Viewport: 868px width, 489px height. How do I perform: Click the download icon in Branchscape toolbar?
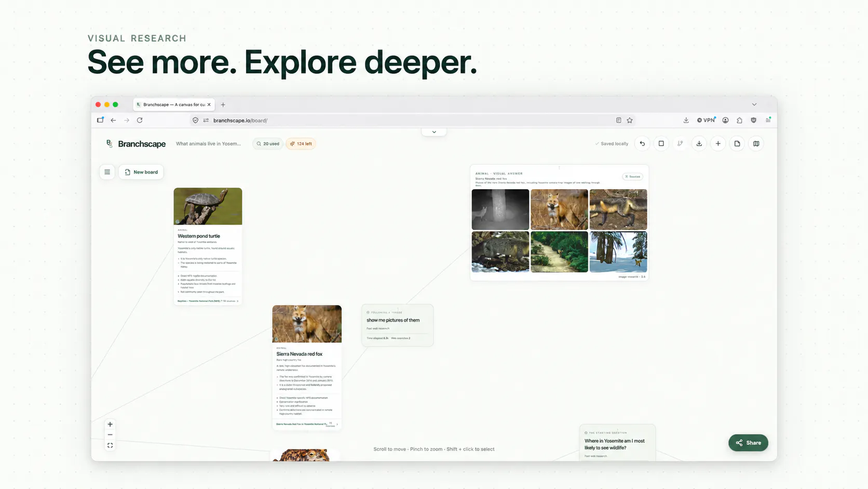coord(699,143)
